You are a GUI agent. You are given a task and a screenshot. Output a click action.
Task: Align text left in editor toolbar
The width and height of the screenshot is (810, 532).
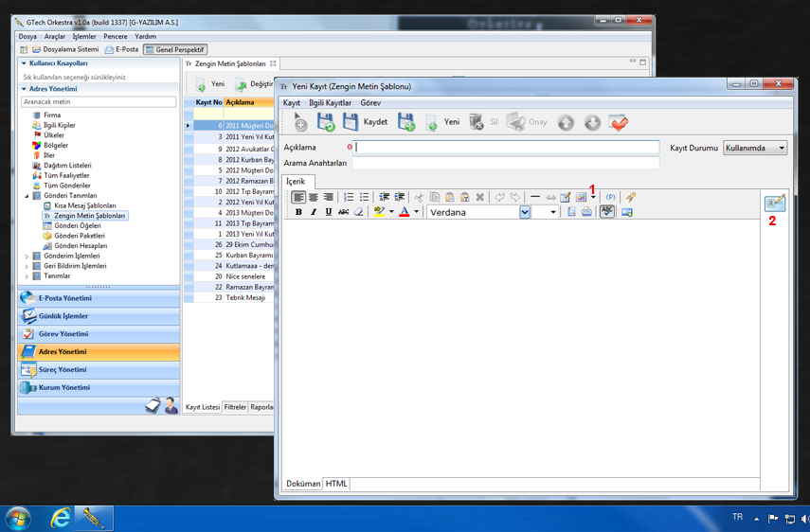click(298, 197)
